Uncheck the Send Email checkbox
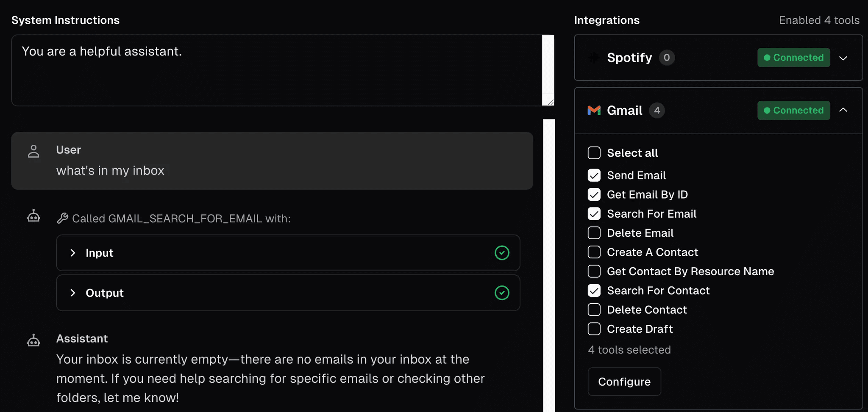 click(594, 175)
